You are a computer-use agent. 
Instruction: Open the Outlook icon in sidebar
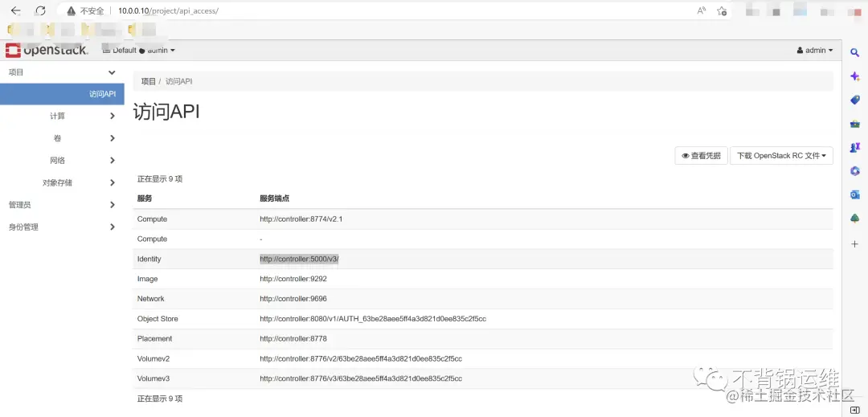pos(854,195)
